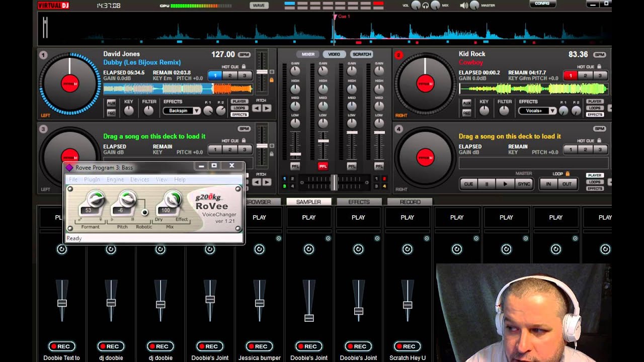The image size is (644, 362).
Task: Enable REC for Scratch Hey U sample
Action: point(407,346)
